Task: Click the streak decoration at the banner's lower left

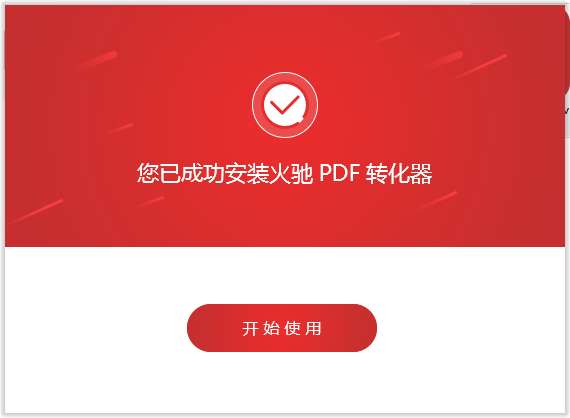Action: coord(38,210)
